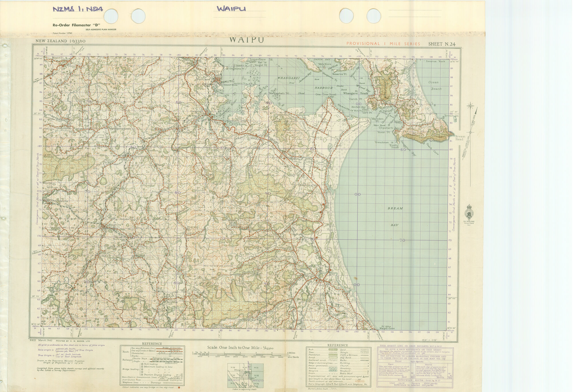Click the royal crest emblem above H.E. Walshe
The width and height of the screenshot is (573, 392).
click(469, 212)
